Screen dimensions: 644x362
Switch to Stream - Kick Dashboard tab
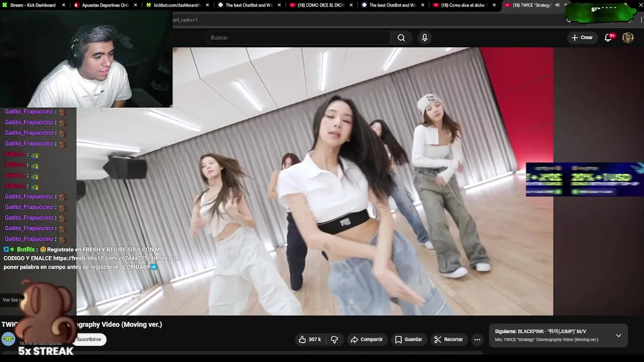pos(33,5)
